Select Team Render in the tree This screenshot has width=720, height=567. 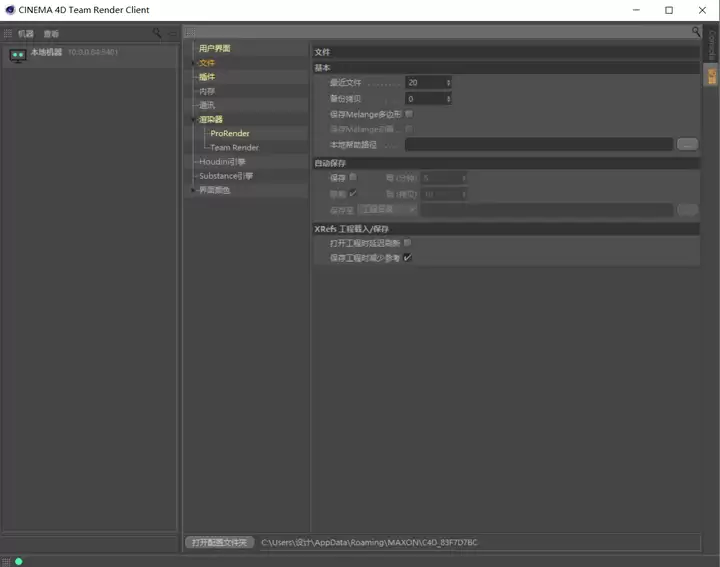click(234, 147)
